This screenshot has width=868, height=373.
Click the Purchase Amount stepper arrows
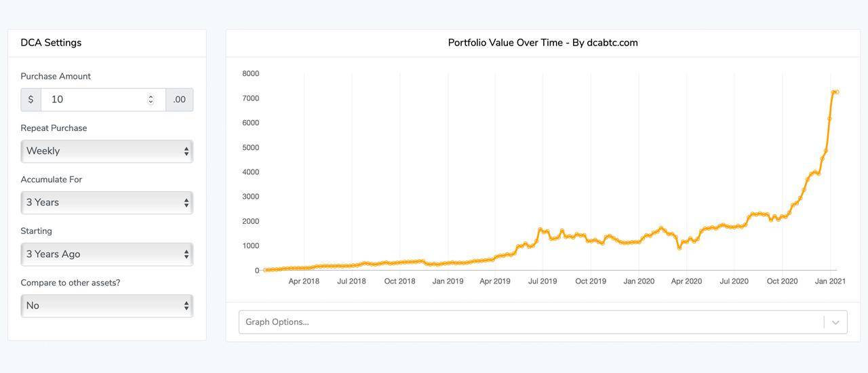pos(151,100)
